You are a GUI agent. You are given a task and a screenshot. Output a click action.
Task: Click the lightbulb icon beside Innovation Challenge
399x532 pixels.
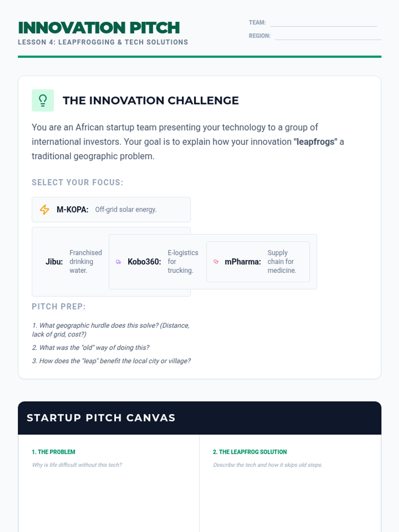pos(43,100)
